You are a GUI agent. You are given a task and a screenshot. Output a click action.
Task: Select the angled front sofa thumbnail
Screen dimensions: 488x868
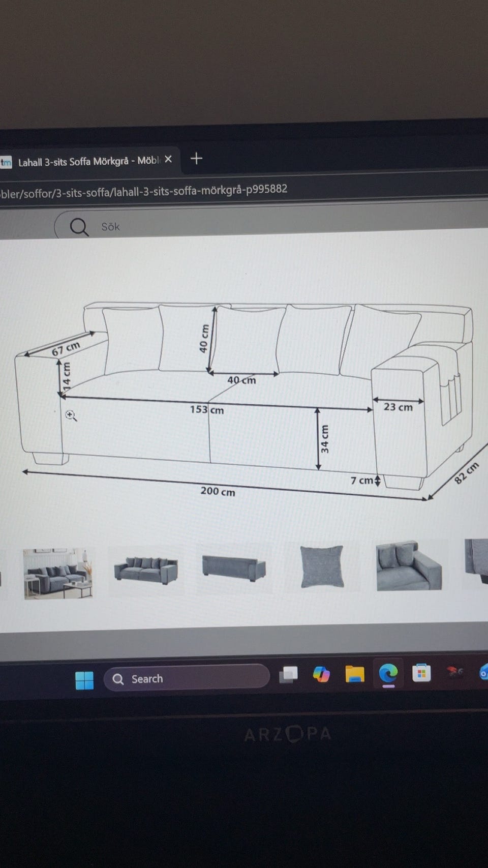tap(146, 570)
